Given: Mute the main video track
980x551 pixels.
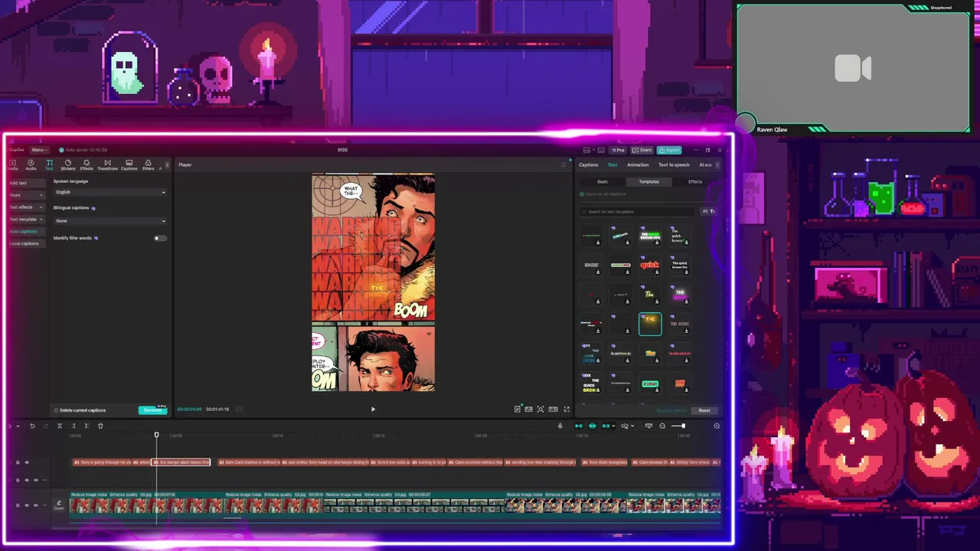Looking at the screenshot, I should pyautogui.click(x=36, y=505).
